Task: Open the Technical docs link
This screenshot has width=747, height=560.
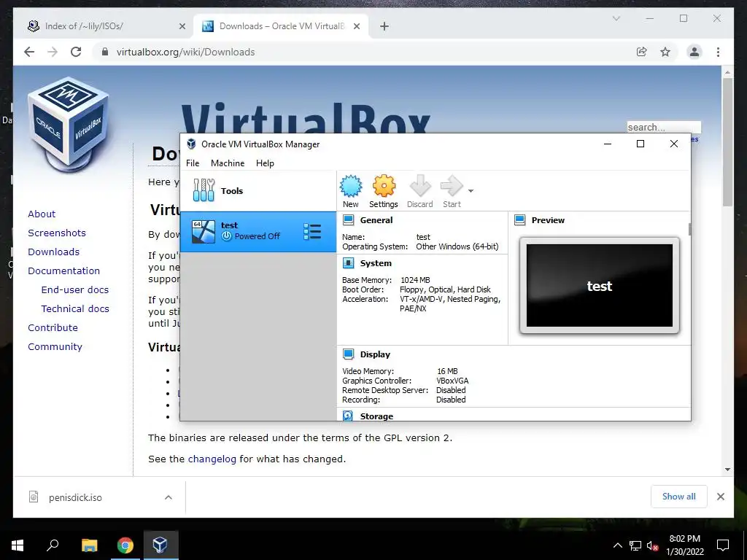Action: (x=75, y=309)
